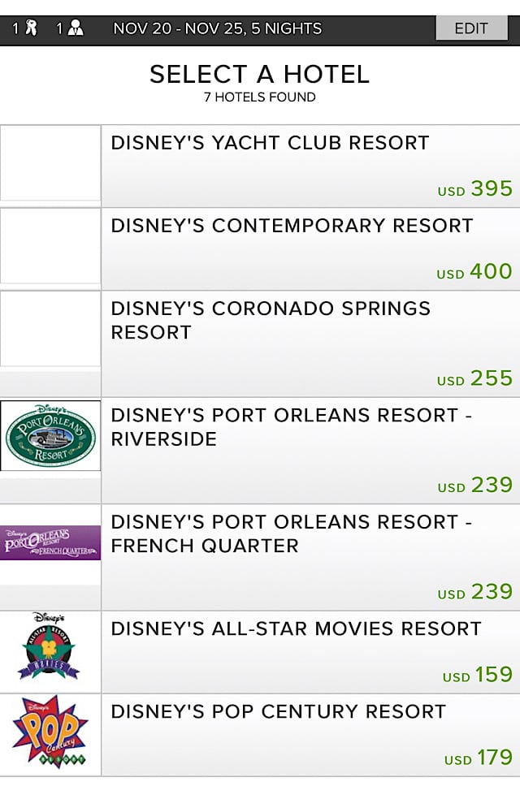Viewport: 520px width, 812px height.
Task: Click the Port Orleans French Quarter logo
Action: (50, 542)
